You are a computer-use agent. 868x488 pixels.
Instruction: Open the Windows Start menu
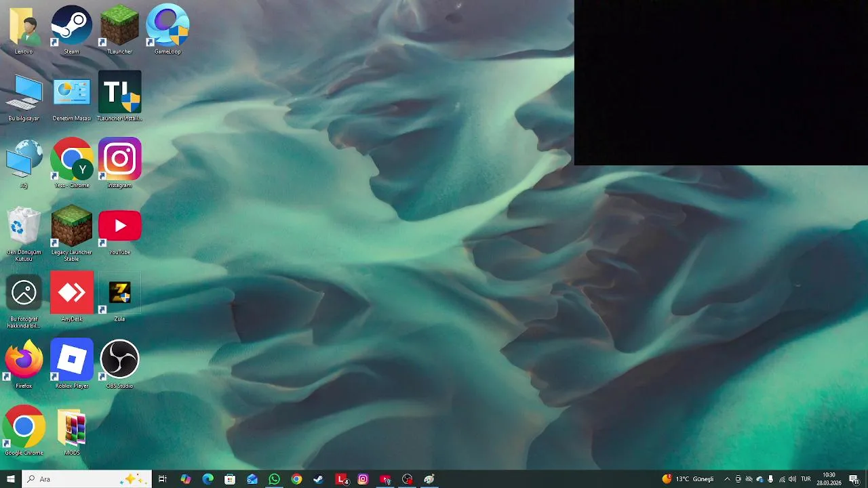pyautogui.click(x=11, y=479)
